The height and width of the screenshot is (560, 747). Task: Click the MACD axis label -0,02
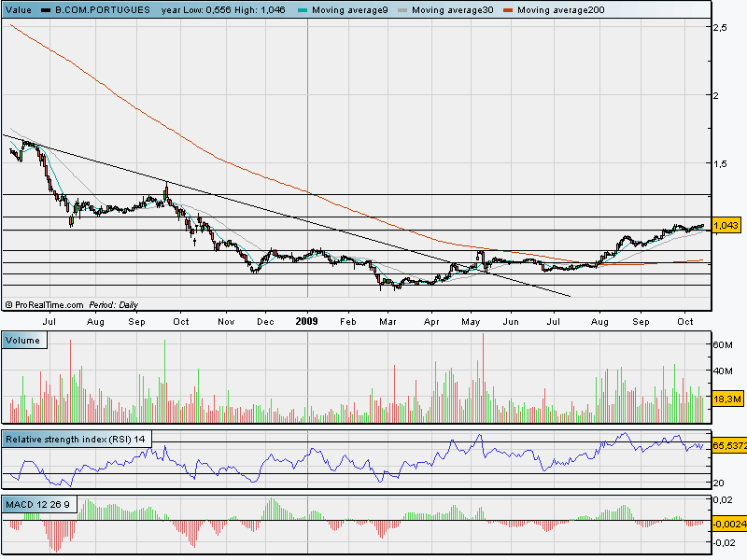(725, 542)
